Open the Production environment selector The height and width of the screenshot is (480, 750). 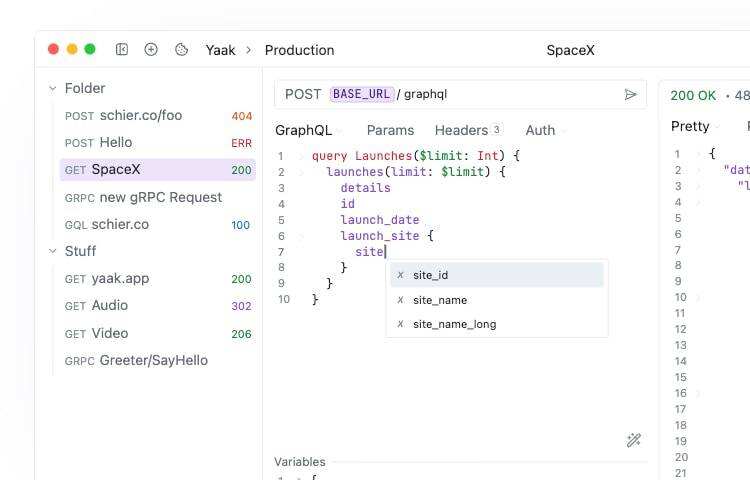coord(299,50)
